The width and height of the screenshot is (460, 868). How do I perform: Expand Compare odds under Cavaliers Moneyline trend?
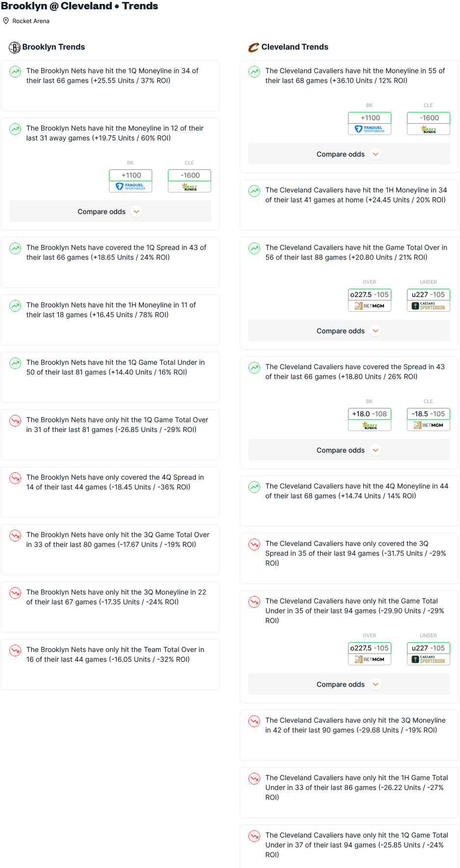[x=349, y=154]
